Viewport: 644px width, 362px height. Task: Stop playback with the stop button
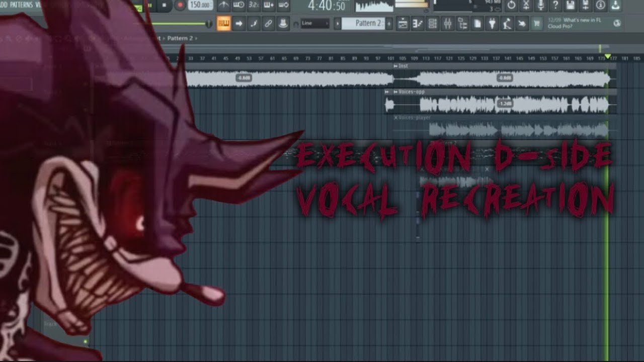pyautogui.click(x=164, y=5)
